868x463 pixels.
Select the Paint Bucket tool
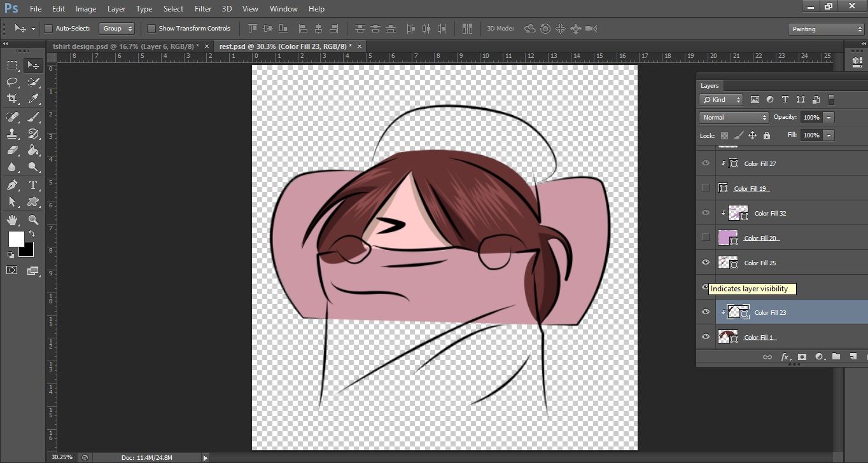33,151
